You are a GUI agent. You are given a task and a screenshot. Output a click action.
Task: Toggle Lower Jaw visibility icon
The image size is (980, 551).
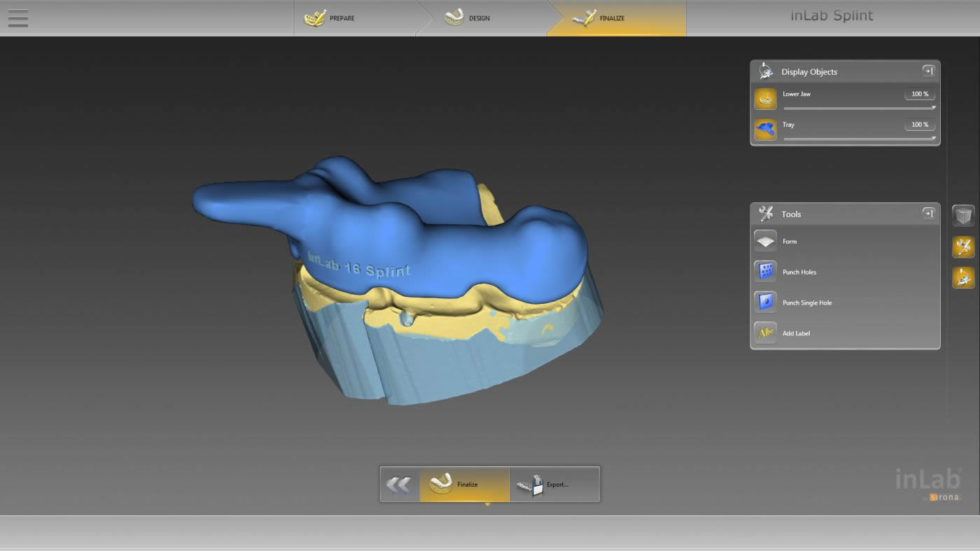point(765,99)
